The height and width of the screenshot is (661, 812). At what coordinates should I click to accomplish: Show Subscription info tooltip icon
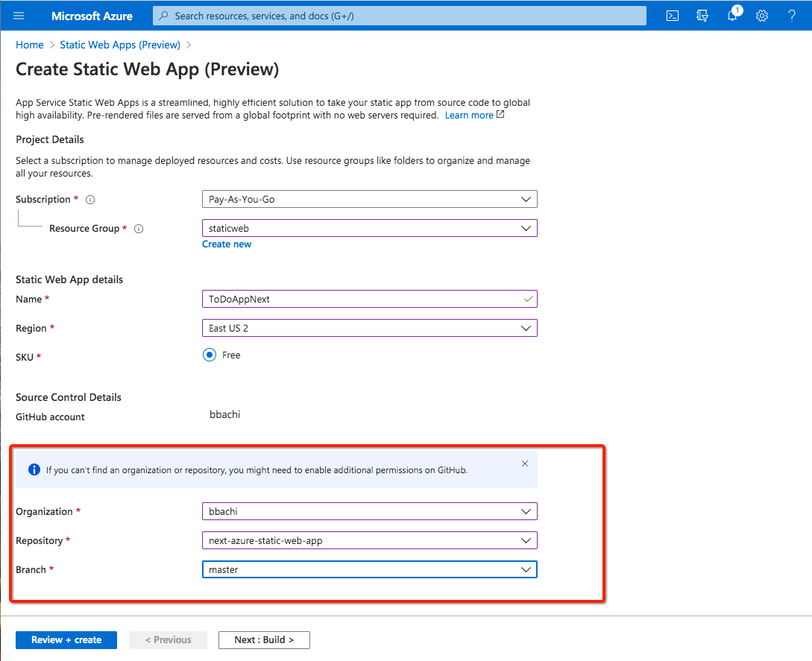(x=90, y=200)
